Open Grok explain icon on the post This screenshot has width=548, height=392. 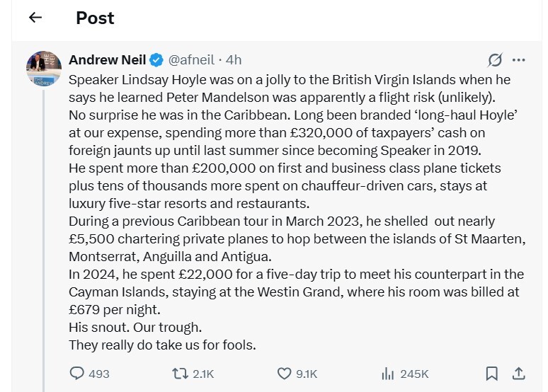[x=496, y=60]
